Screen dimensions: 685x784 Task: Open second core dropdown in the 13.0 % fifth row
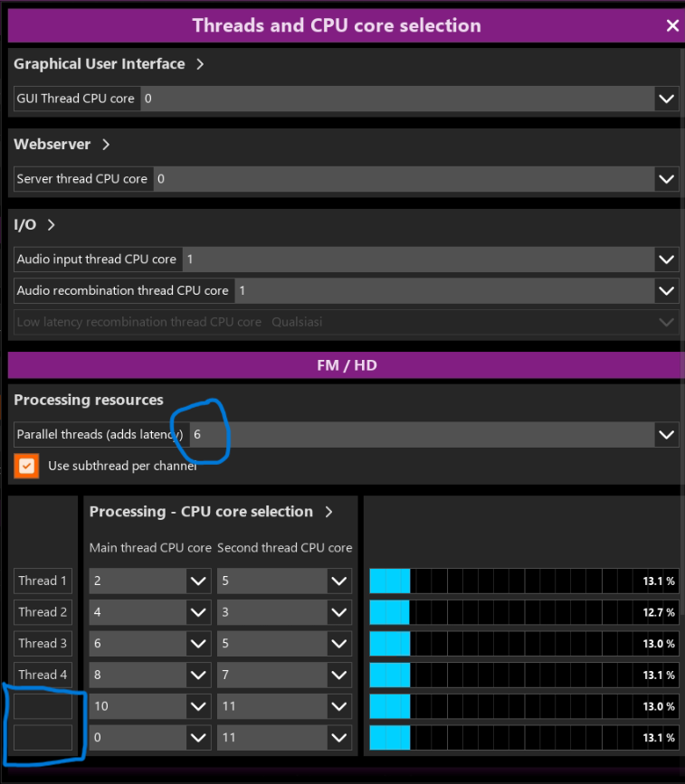pyautogui.click(x=339, y=706)
